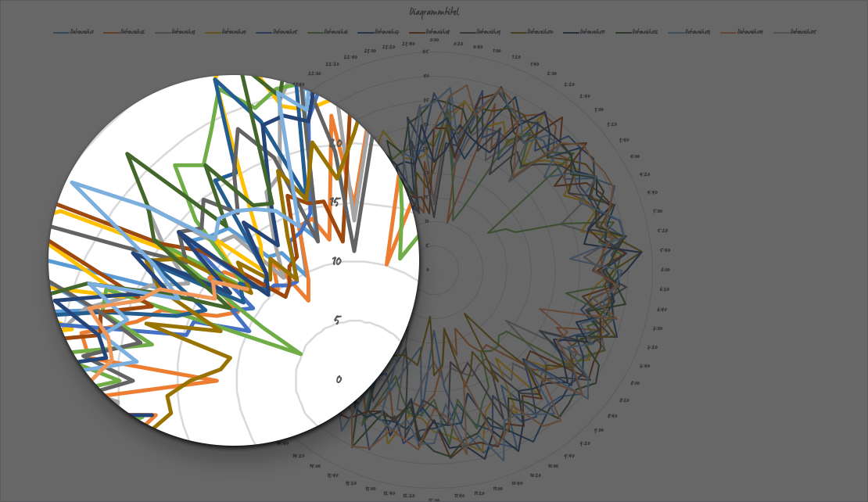Image resolution: width=868 pixels, height=502 pixels.
Task: Click radial value 15 in magnified circle
Action: tap(335, 202)
